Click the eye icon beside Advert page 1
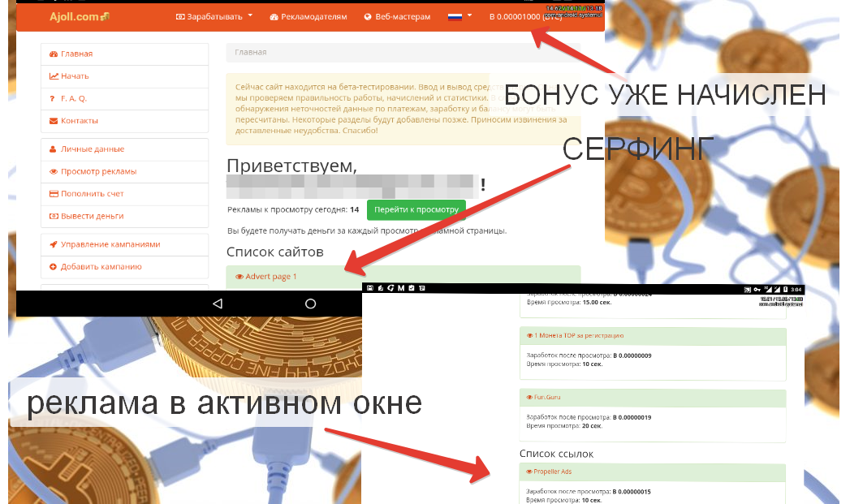Screen dimensions: 850x504 click(x=239, y=277)
